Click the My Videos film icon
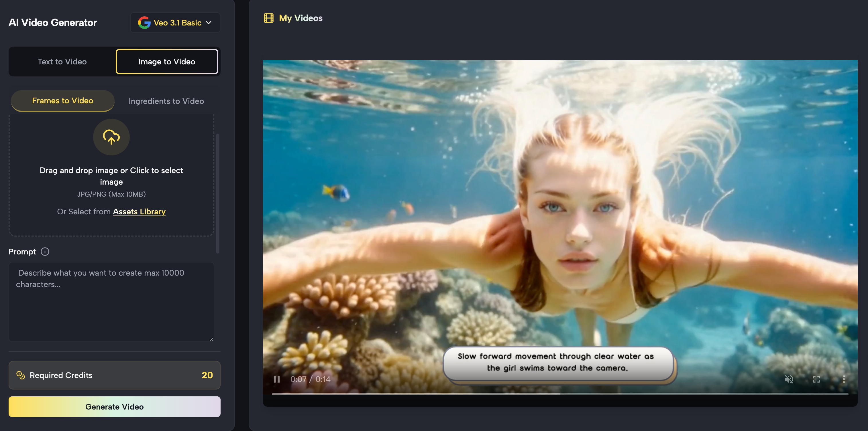This screenshot has width=868, height=431. [x=268, y=18]
